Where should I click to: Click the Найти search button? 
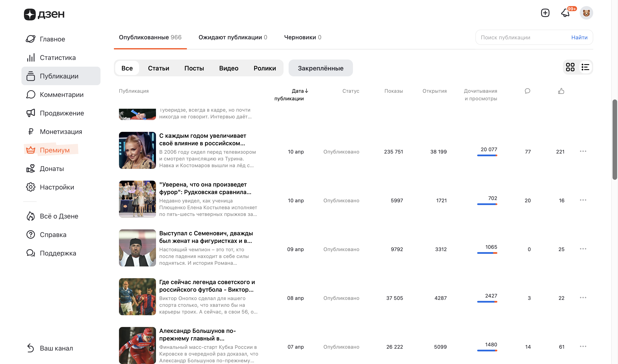[579, 37]
